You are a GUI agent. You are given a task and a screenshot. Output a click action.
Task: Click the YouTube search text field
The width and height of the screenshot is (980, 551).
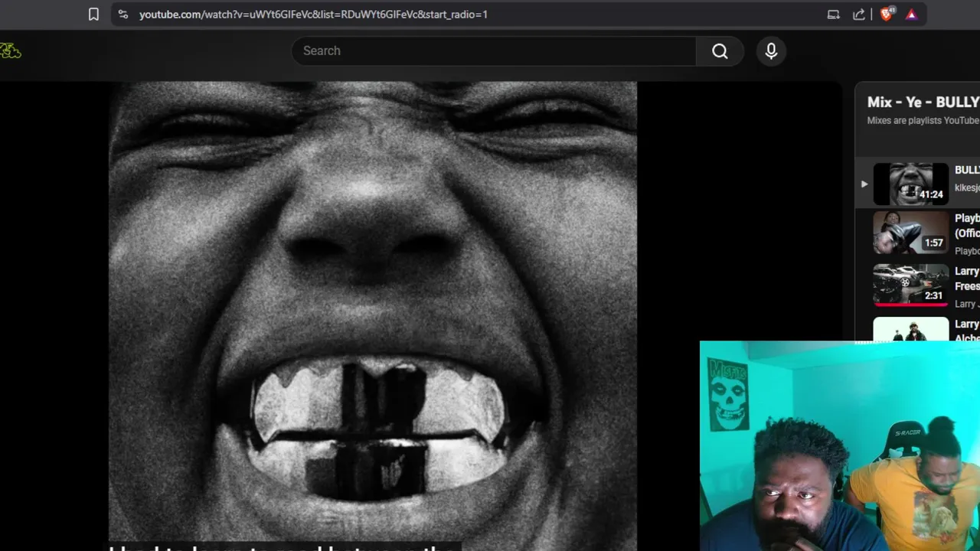[x=494, y=51]
